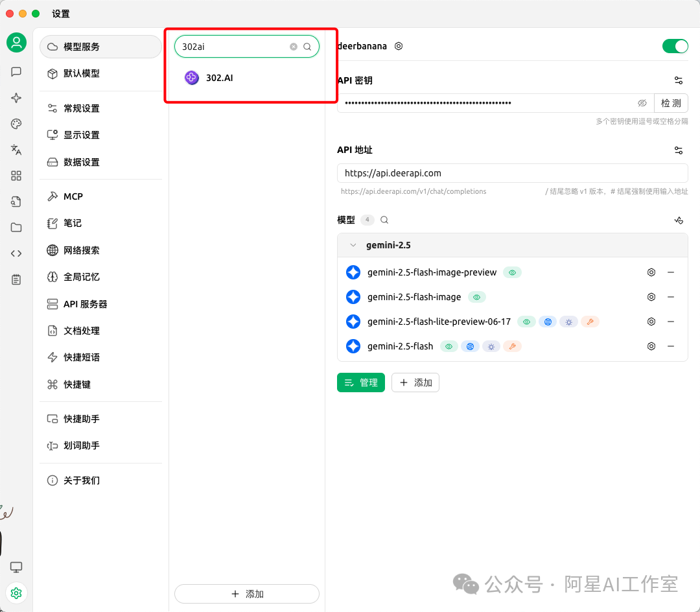The image size is (700, 612).
Task: Open 数据设置 page
Action: [100, 162]
